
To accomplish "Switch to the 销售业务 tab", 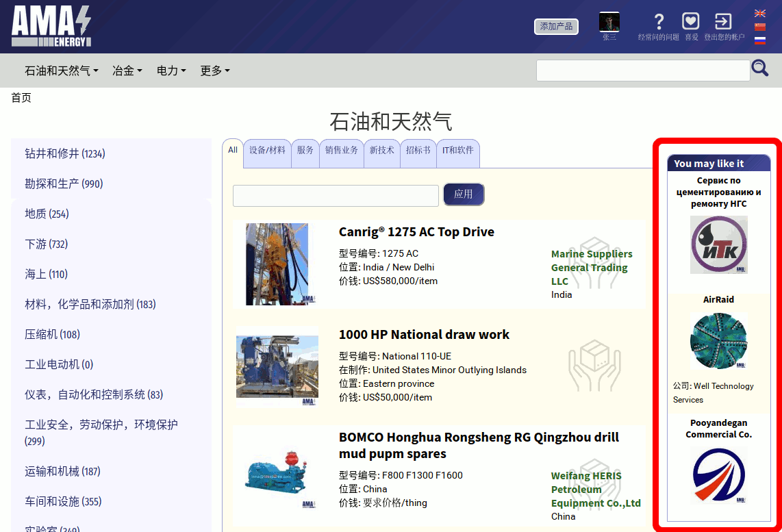I will 342,151.
